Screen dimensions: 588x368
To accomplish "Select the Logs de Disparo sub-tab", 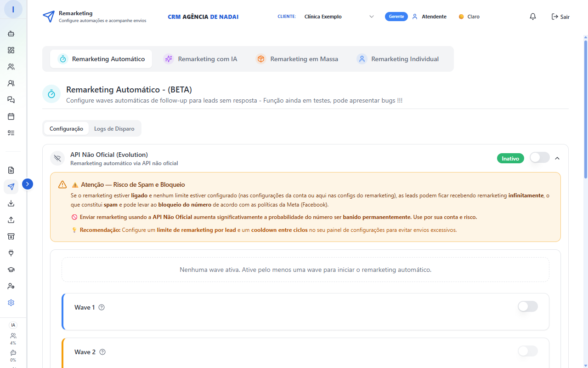I will click(114, 129).
